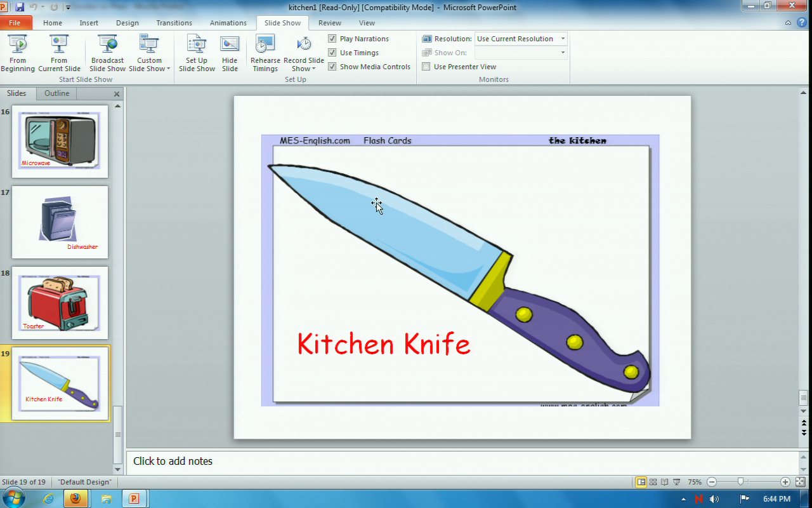Uncheck Play Narrations checkbox
The image size is (812, 508).
point(332,39)
